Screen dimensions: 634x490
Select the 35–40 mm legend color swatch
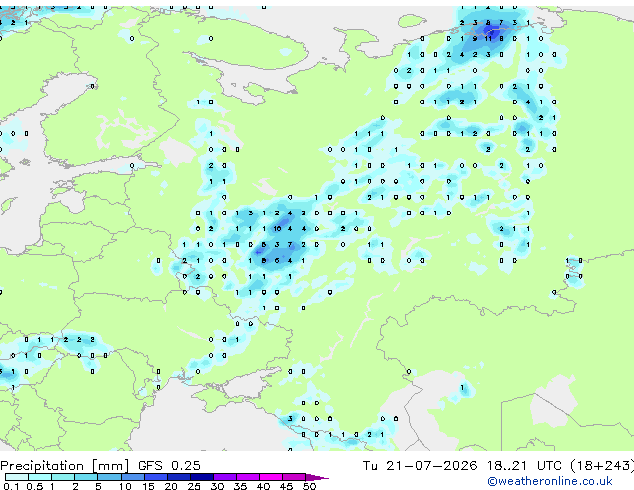pos(247,477)
